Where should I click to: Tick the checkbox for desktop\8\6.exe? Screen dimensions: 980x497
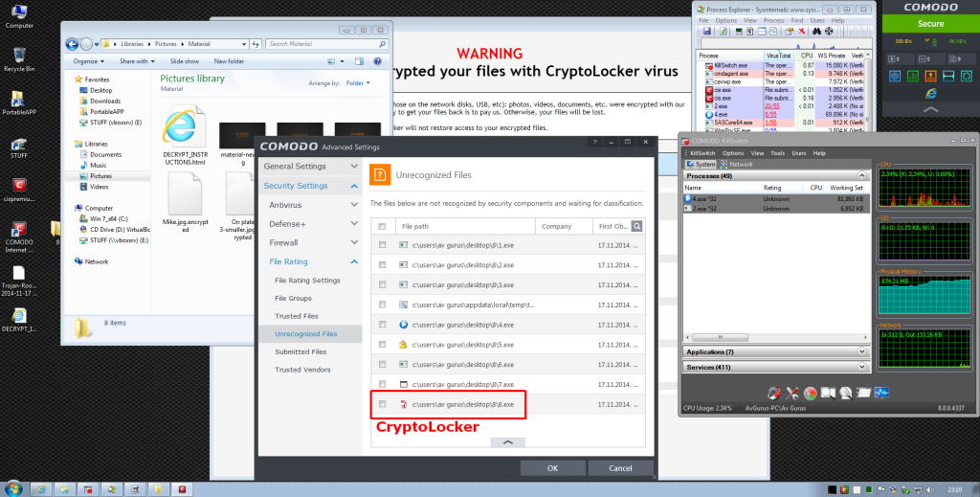click(x=383, y=365)
